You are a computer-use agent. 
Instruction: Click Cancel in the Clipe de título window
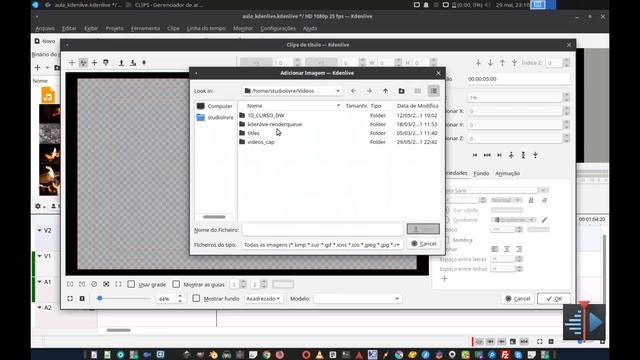(x=518, y=299)
